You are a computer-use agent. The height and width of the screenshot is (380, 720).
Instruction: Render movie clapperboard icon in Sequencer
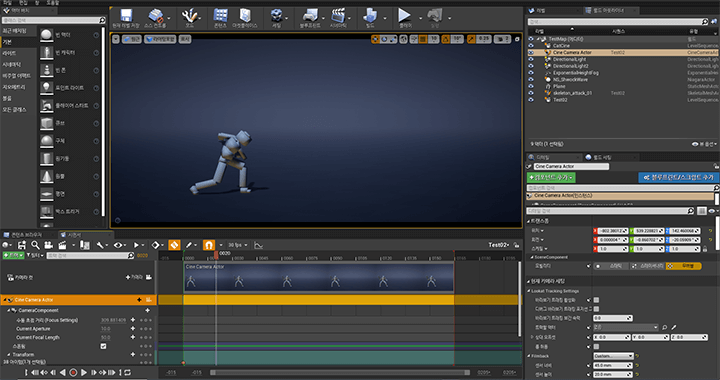[62, 245]
